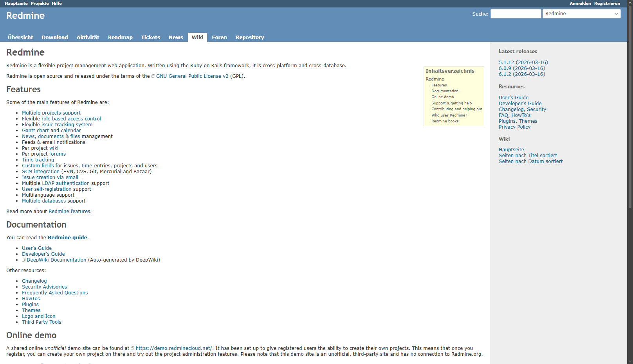The height and width of the screenshot is (364, 633).
Task: Click the page vertical scrollbar
Action: (x=630, y=156)
